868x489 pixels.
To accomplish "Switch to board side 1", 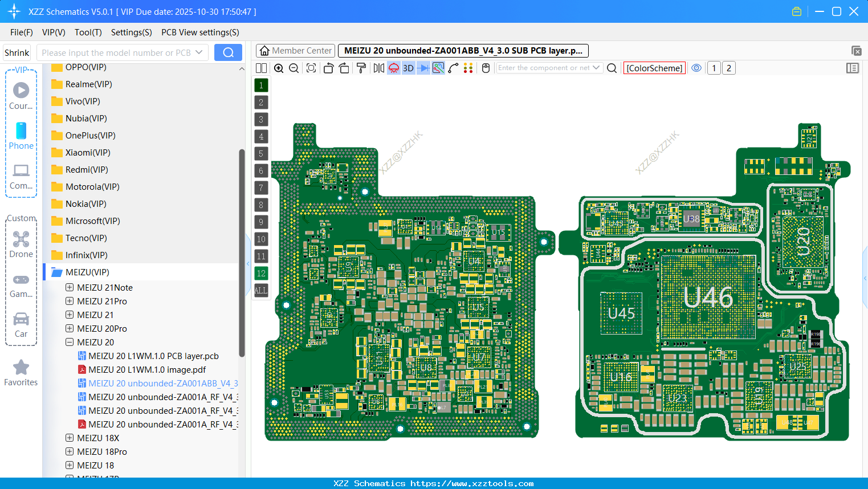I will point(714,68).
